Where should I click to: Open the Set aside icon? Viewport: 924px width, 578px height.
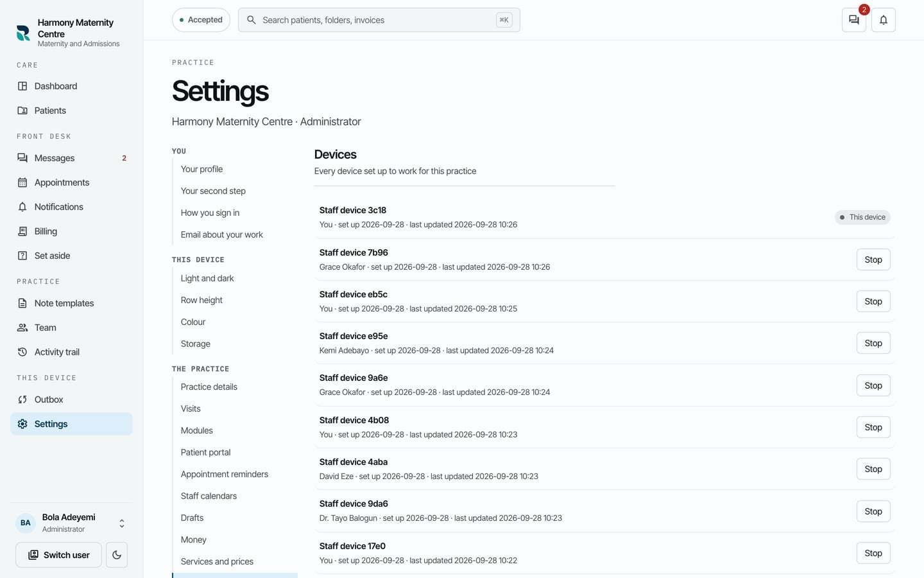[x=22, y=256]
